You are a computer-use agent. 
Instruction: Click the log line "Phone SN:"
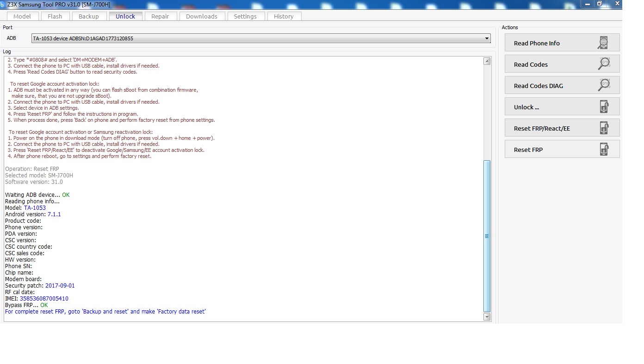(x=19, y=266)
